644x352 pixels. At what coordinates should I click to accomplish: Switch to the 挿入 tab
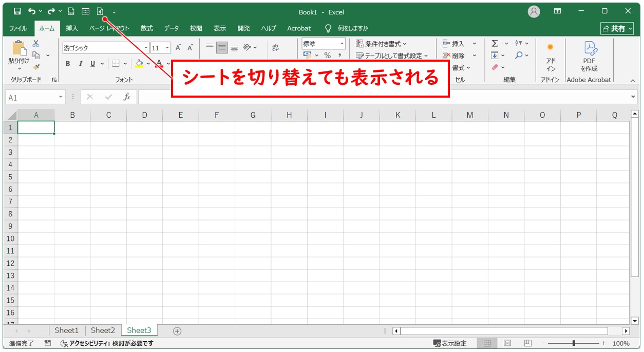pyautogui.click(x=72, y=28)
